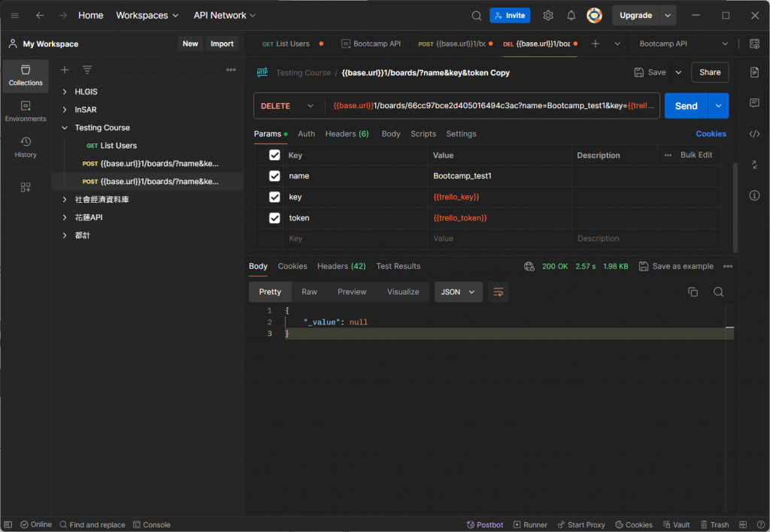This screenshot has height=532, width=770.
Task: Click the Upgrade button
Action: click(x=635, y=16)
